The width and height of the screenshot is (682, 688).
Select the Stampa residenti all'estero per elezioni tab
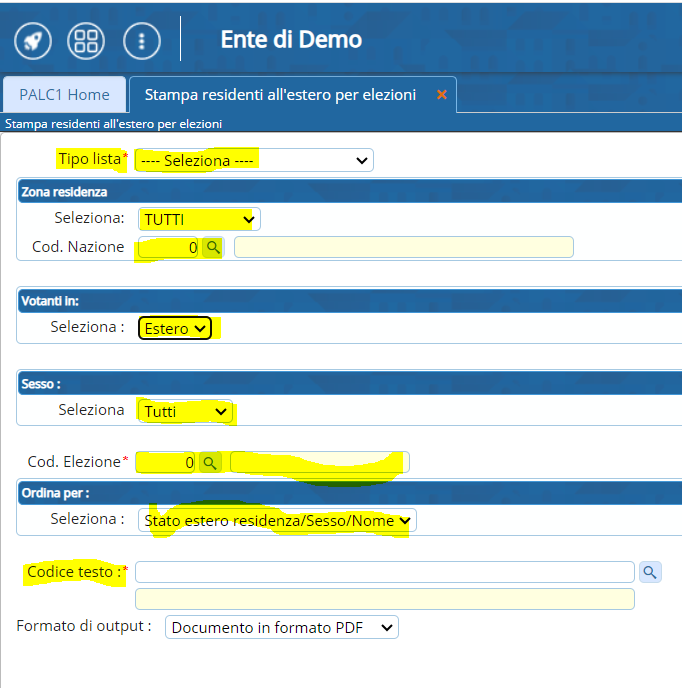coord(280,95)
